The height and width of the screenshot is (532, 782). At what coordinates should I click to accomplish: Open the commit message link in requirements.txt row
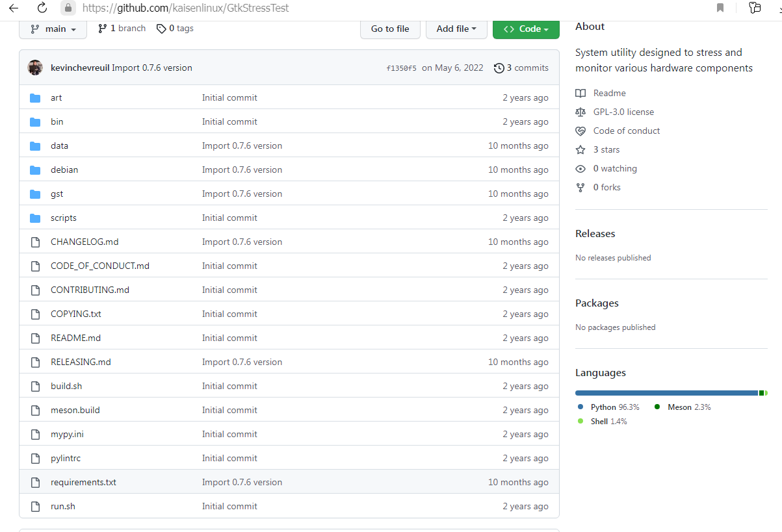242,483
